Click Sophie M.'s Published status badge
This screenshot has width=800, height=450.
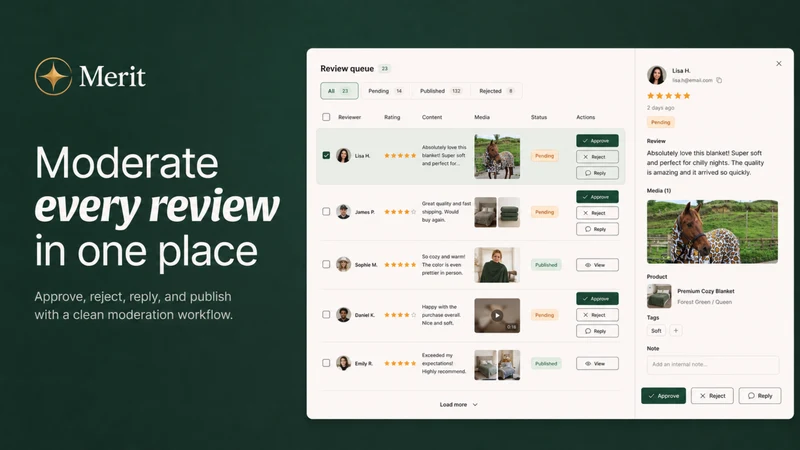(x=546, y=265)
